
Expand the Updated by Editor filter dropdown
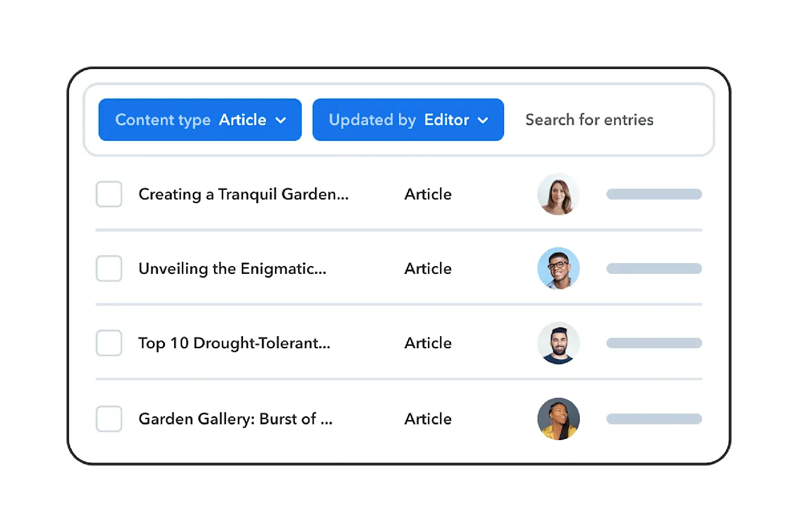coord(407,120)
